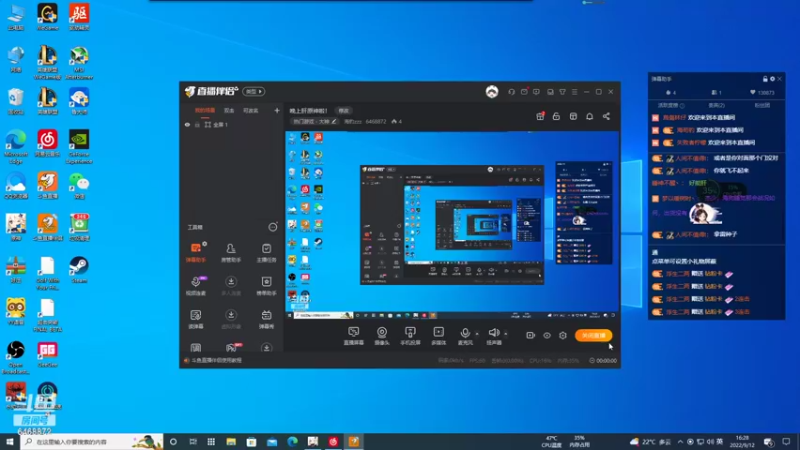800x450 pixels.
Task: Open the 房管助手 tool in the toolbox
Action: click(x=231, y=253)
